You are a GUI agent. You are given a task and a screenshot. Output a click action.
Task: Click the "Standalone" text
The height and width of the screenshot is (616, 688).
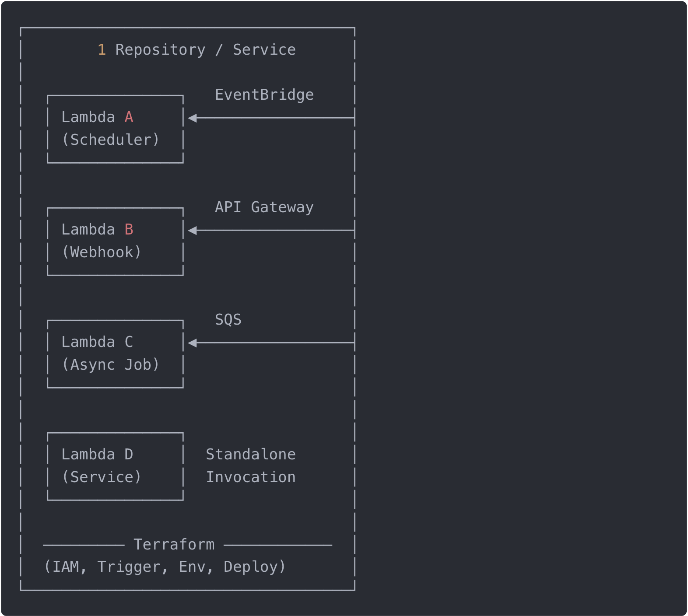(251, 455)
